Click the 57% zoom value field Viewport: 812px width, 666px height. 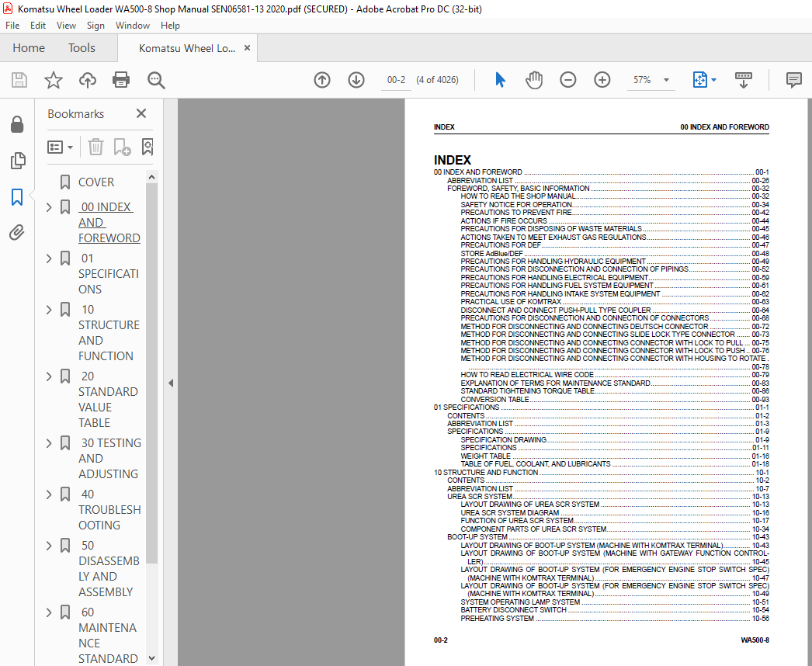[642, 80]
